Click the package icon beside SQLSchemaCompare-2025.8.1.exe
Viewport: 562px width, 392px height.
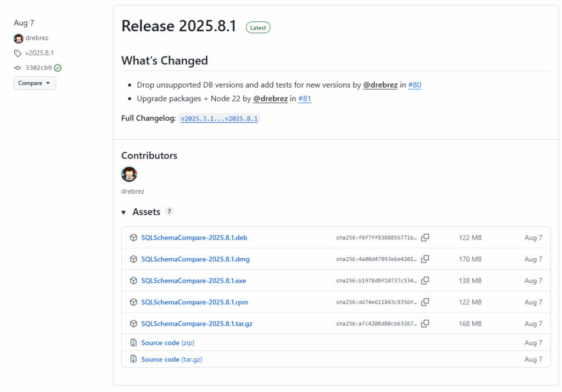click(133, 281)
